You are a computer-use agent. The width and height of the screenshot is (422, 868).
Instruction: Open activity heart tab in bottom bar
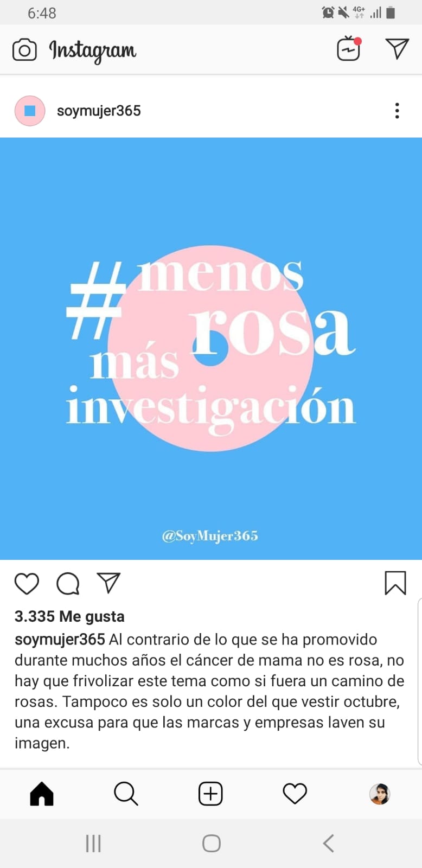295,794
